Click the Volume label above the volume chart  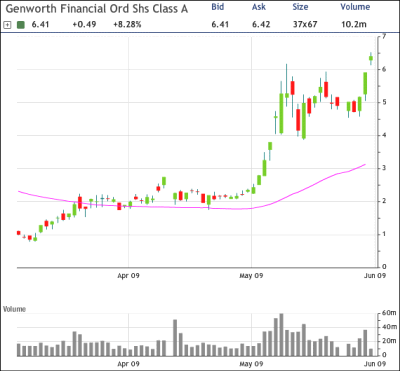[x=14, y=309]
